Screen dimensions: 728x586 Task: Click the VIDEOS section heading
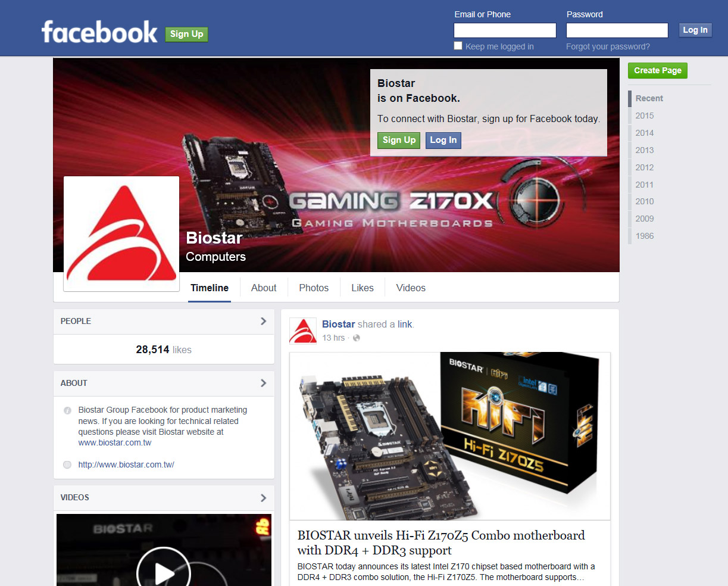(x=74, y=498)
